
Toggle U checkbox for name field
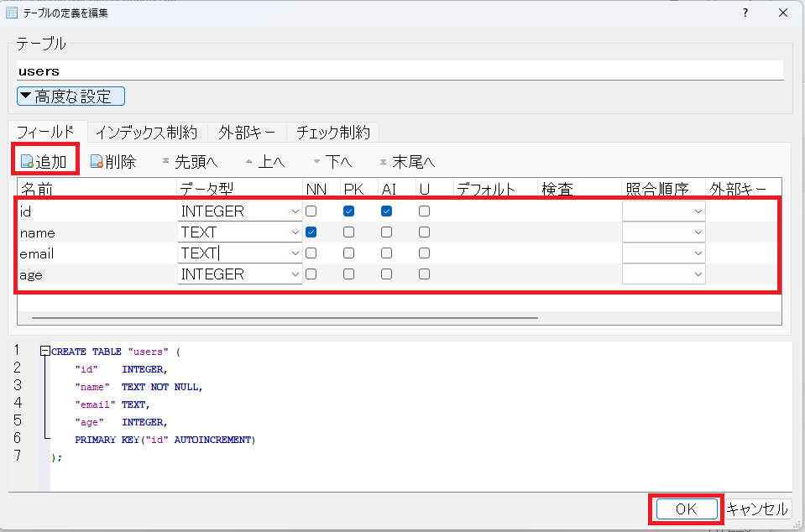[424, 232]
